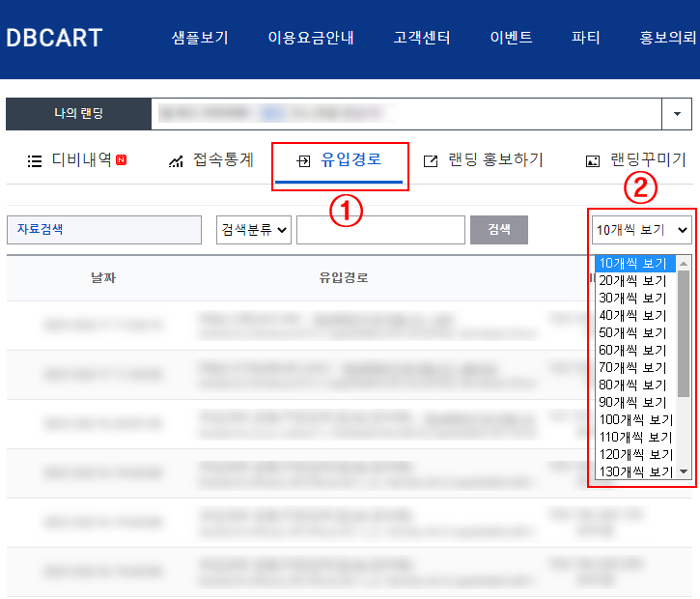Image resolution: width=700 pixels, height=599 pixels.
Task: Click the list icon beside 디비내역
Action: (35, 161)
